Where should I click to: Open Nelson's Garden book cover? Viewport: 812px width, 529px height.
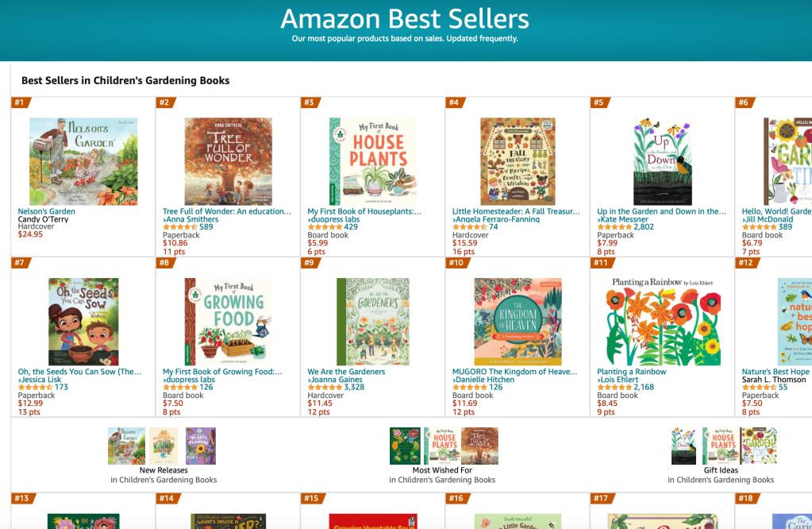(x=83, y=161)
